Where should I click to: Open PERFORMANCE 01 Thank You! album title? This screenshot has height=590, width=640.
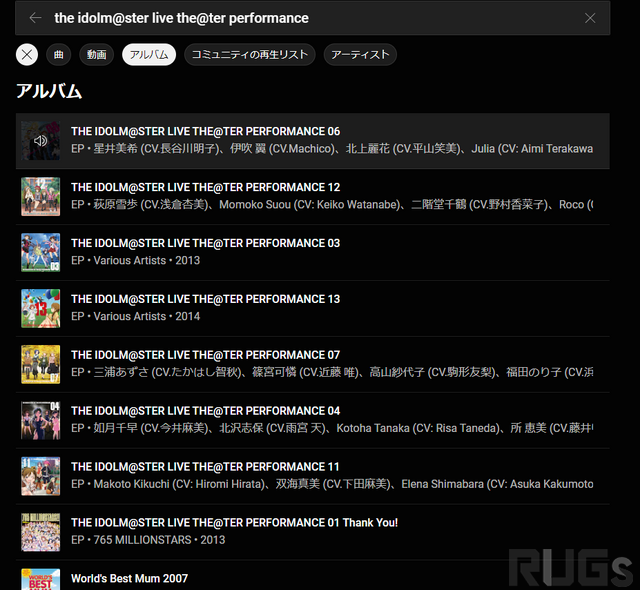(234, 523)
